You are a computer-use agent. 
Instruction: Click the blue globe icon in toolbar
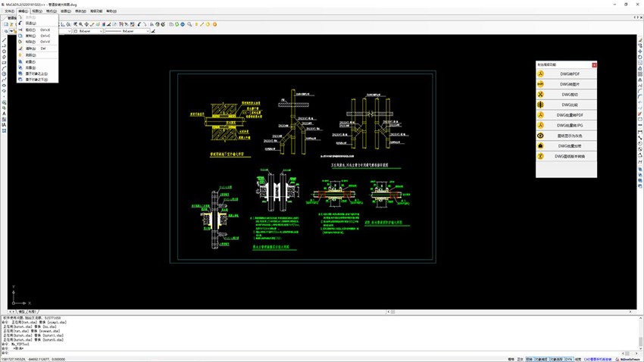(183, 25)
